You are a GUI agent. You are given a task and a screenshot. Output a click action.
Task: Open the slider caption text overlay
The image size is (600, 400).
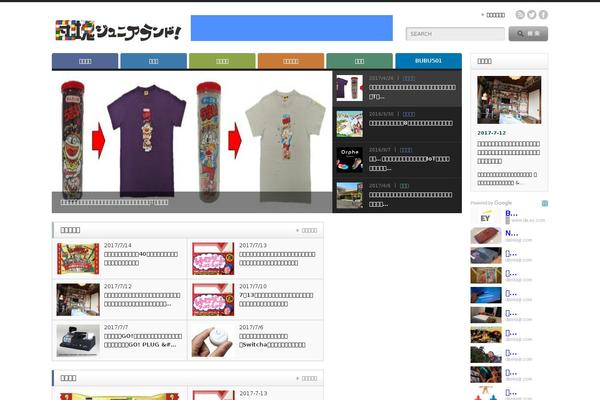114,202
